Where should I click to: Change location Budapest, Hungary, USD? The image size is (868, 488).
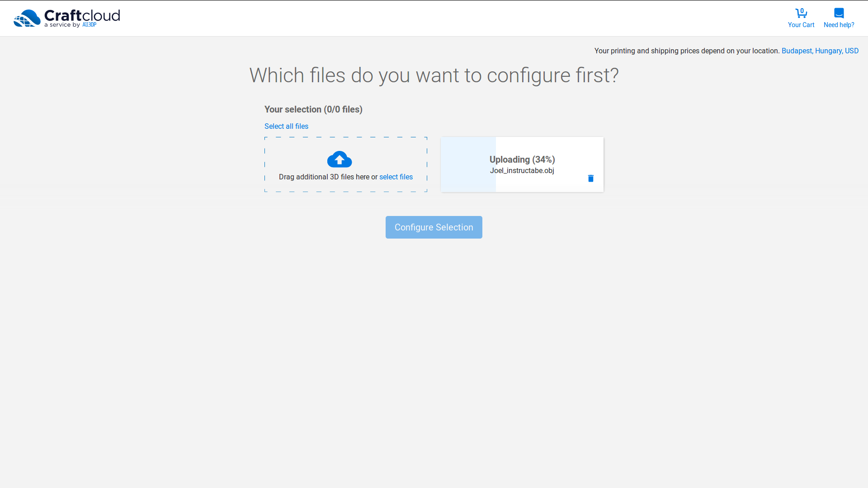[820, 51]
